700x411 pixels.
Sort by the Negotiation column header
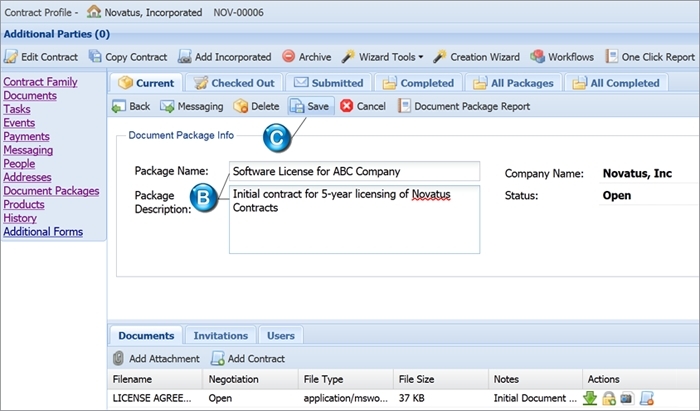(x=250, y=379)
